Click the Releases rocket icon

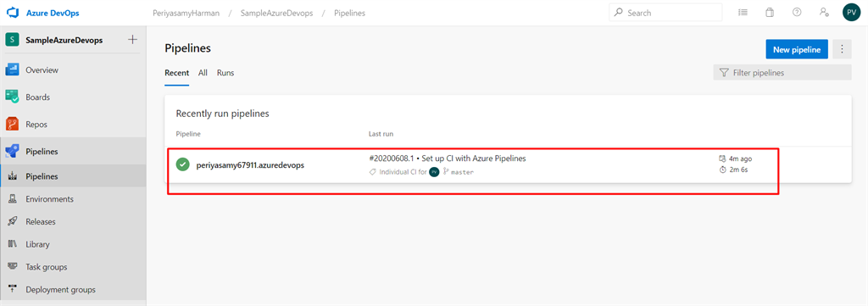(x=12, y=222)
